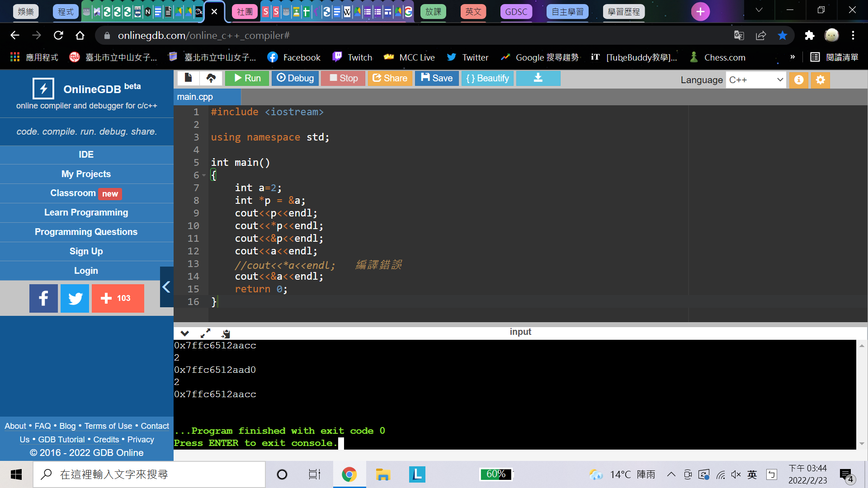
Task: Select the main.cpp file tab
Action: [x=195, y=97]
